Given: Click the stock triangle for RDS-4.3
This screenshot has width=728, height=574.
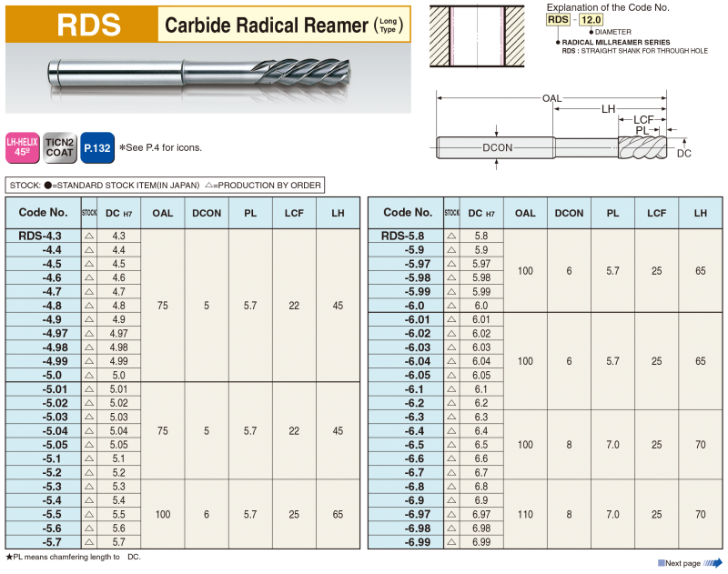Looking at the screenshot, I should pos(89,236).
